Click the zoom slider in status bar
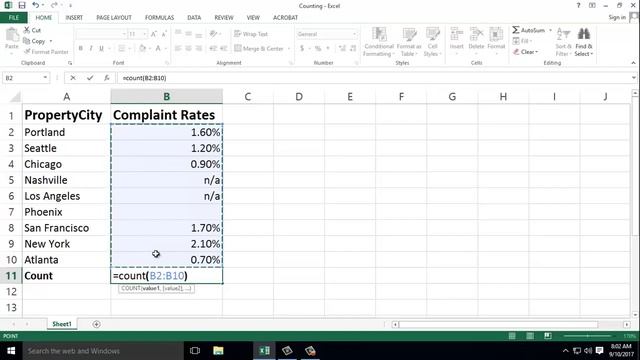 [588, 336]
